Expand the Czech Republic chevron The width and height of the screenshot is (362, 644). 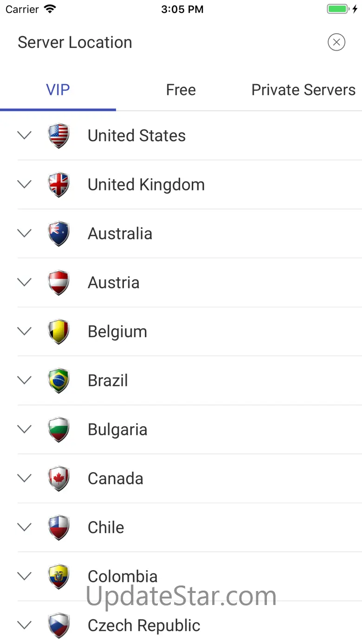click(x=24, y=625)
